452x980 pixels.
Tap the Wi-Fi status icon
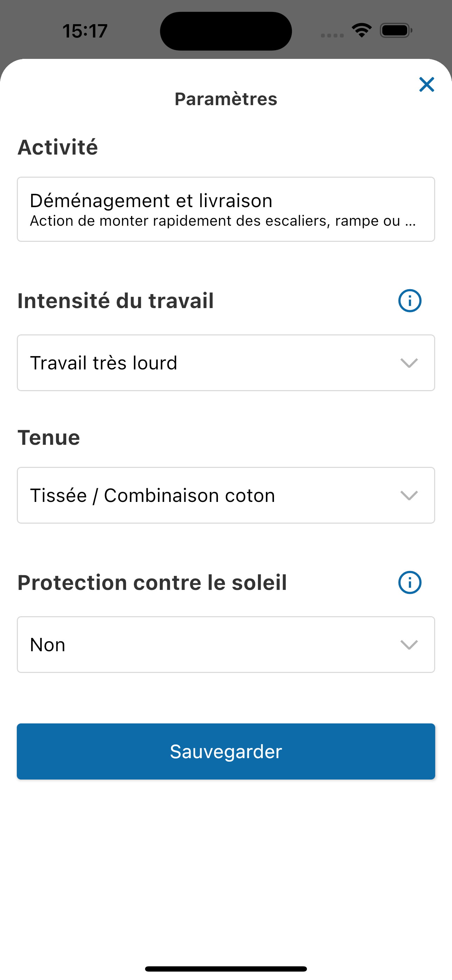click(x=362, y=30)
